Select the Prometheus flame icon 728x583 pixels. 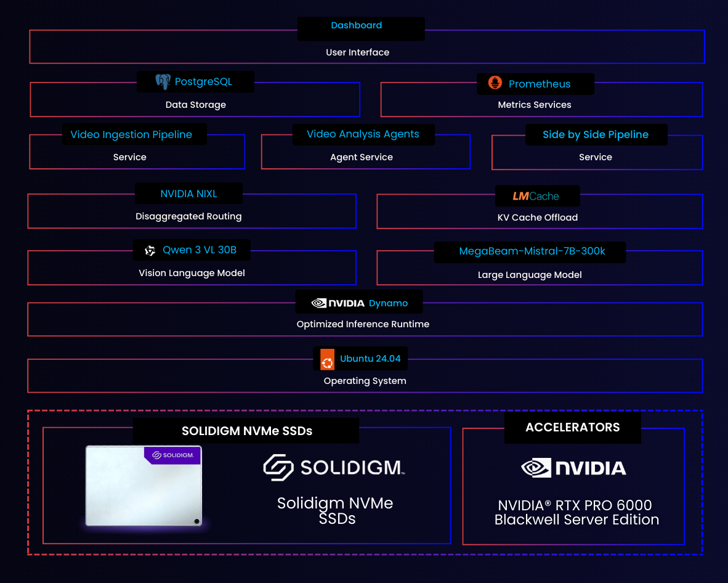[x=495, y=84]
